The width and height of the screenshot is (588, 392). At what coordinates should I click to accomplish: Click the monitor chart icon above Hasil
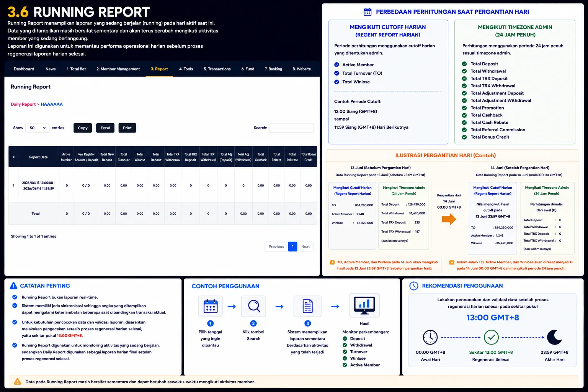pyautogui.click(x=364, y=305)
